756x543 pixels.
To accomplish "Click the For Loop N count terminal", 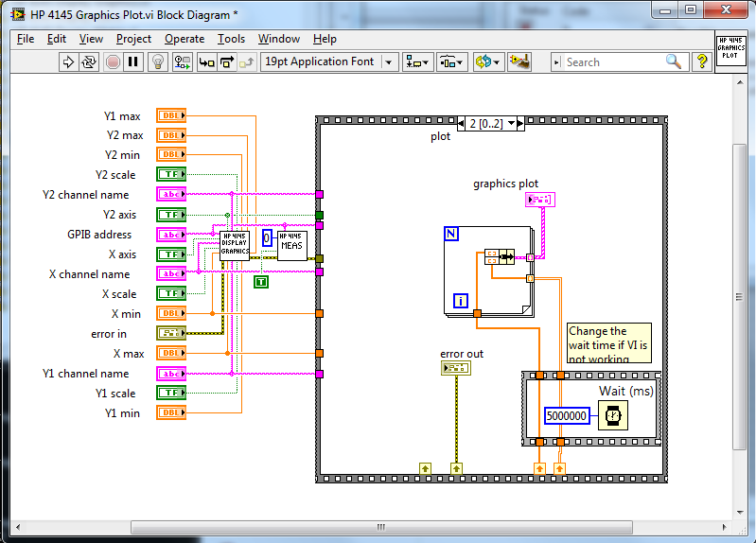I will [x=450, y=234].
